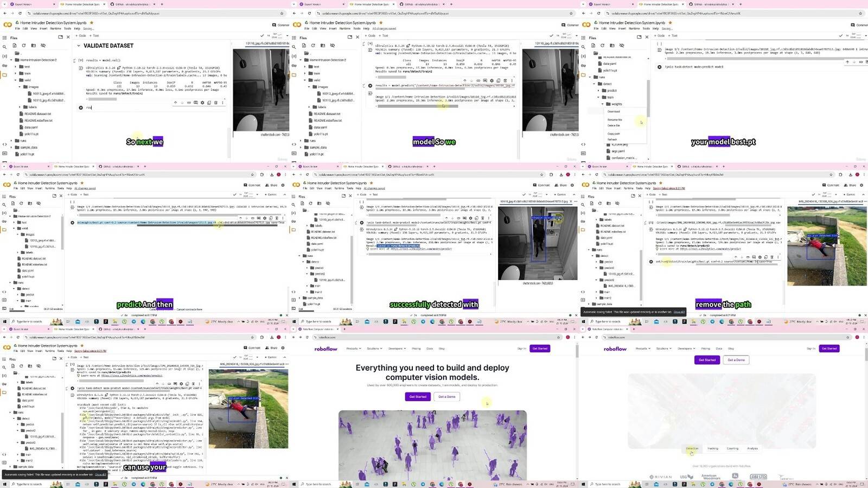
Task: Click Windows Start button in 'can use your' frame
Action: click(5, 484)
